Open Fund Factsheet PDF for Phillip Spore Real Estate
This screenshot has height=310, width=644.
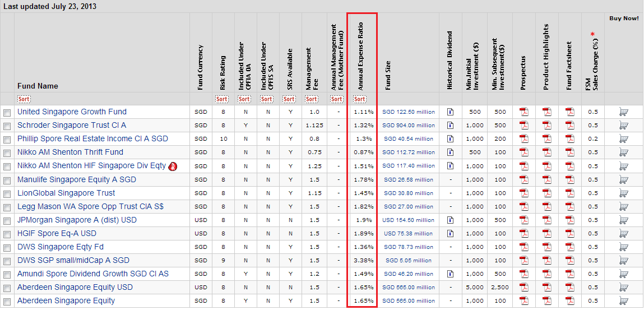click(569, 139)
